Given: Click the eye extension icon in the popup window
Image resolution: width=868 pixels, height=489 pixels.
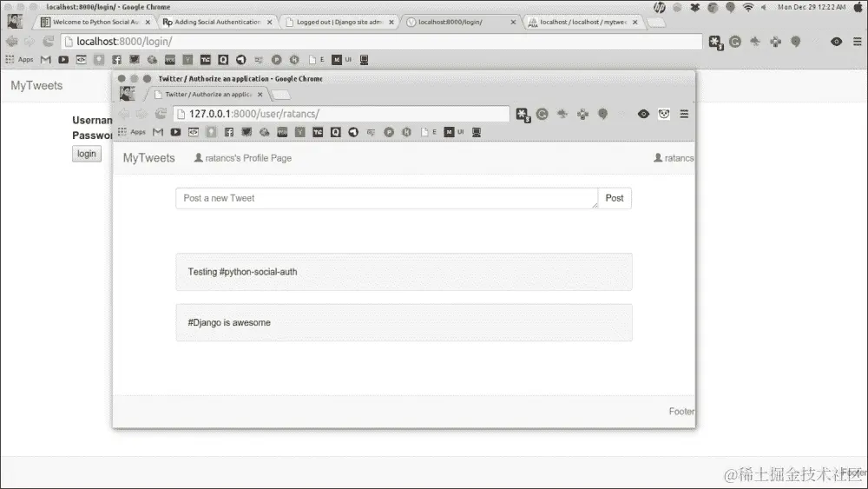Looking at the screenshot, I should tap(643, 114).
